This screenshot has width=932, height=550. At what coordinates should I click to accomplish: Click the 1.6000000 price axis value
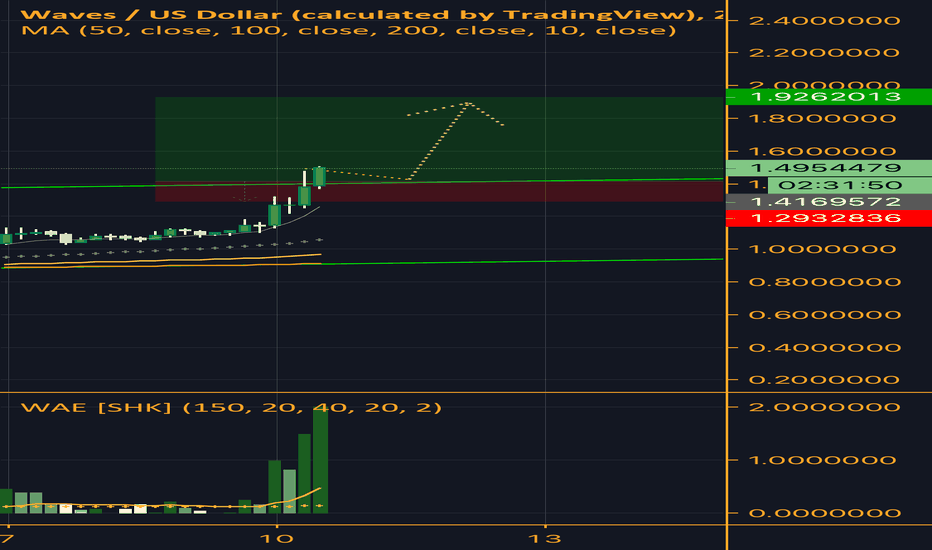[x=824, y=151]
